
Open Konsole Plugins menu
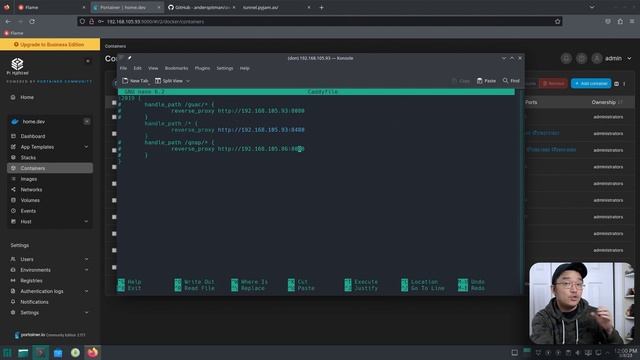pos(202,68)
